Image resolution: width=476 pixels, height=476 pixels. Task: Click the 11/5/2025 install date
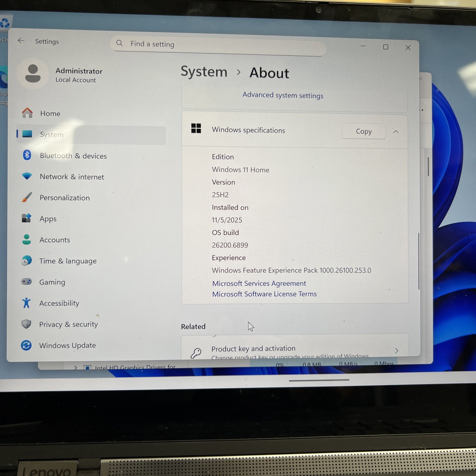click(227, 220)
